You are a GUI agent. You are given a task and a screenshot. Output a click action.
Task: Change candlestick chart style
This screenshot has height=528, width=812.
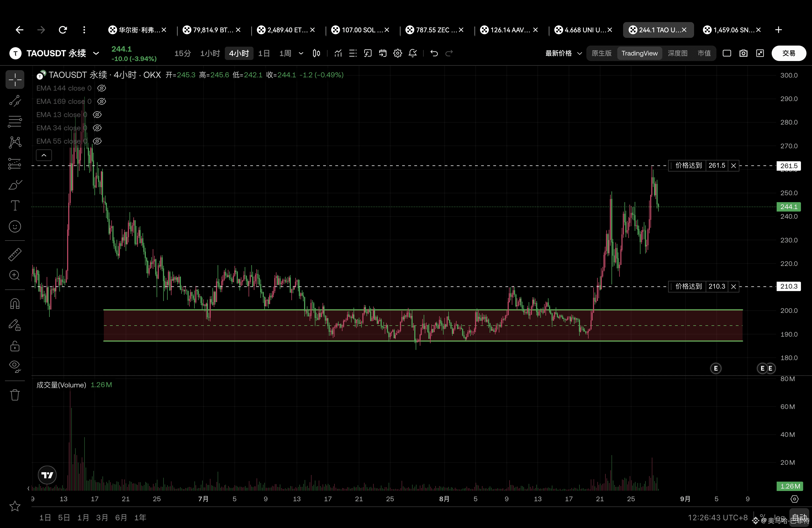[x=316, y=53]
